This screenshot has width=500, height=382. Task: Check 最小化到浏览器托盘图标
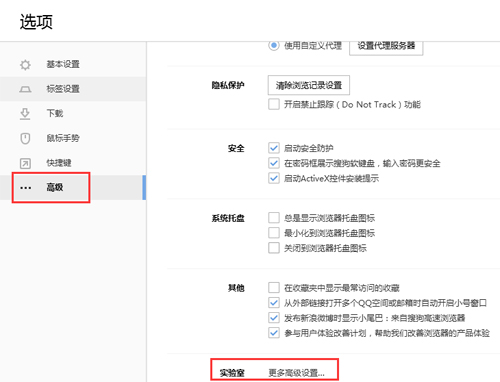[x=274, y=233]
